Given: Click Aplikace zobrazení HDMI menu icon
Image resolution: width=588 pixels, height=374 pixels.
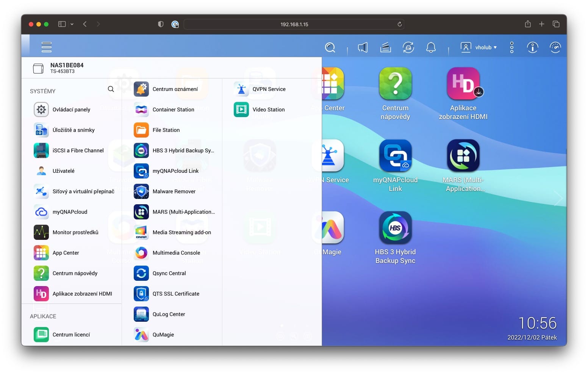Looking at the screenshot, I should pyautogui.click(x=41, y=294).
